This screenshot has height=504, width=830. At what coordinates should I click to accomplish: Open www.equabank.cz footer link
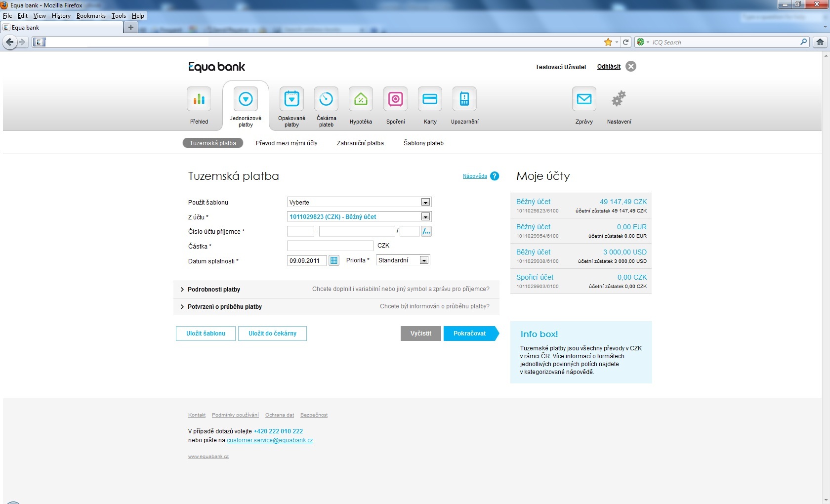(x=208, y=457)
